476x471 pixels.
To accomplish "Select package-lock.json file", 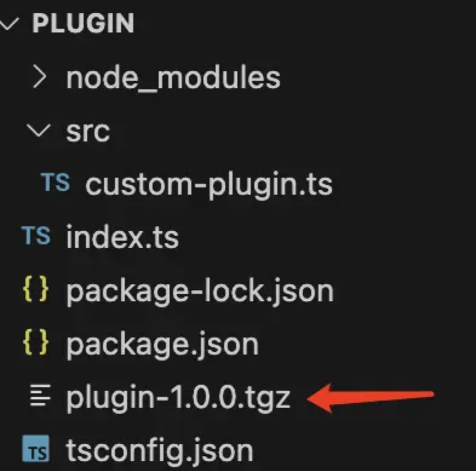I will point(200,292).
